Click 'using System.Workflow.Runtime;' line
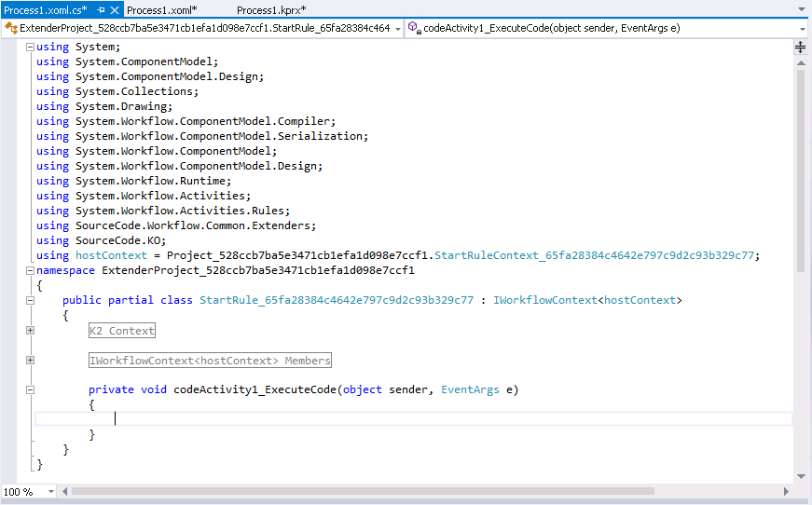 pyautogui.click(x=133, y=181)
